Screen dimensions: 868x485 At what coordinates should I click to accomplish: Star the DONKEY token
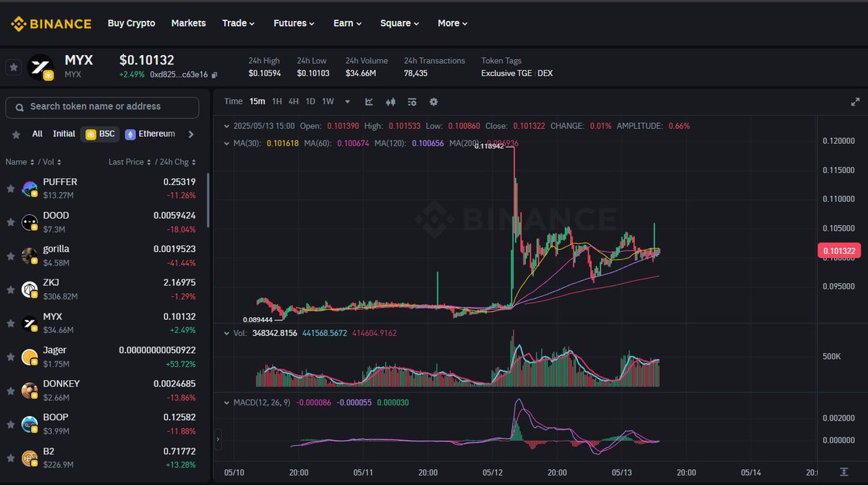coord(11,391)
